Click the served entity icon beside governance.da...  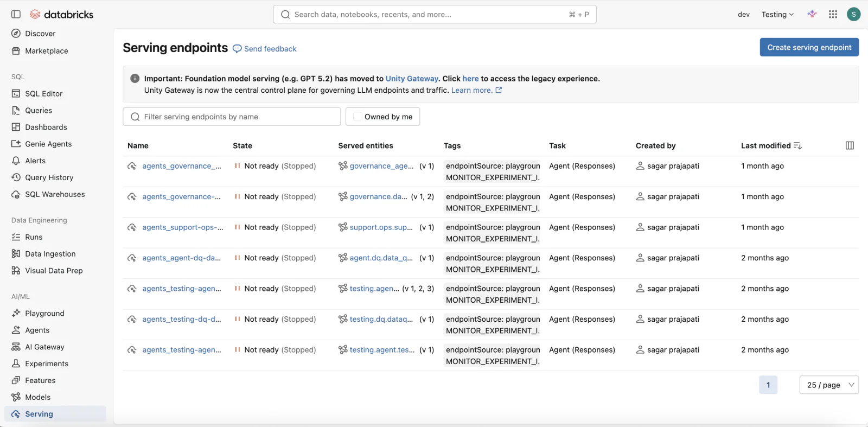pyautogui.click(x=343, y=196)
